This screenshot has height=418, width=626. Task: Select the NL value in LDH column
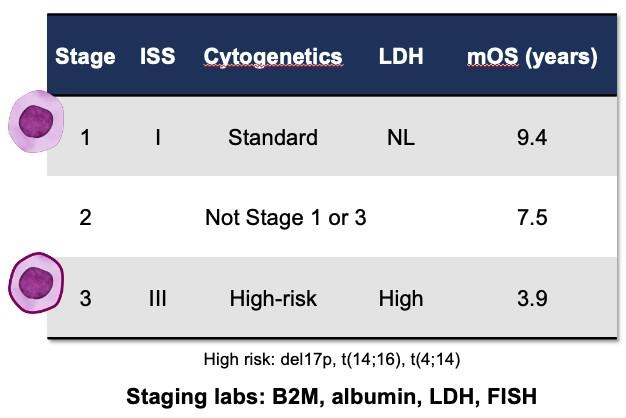coord(400,137)
